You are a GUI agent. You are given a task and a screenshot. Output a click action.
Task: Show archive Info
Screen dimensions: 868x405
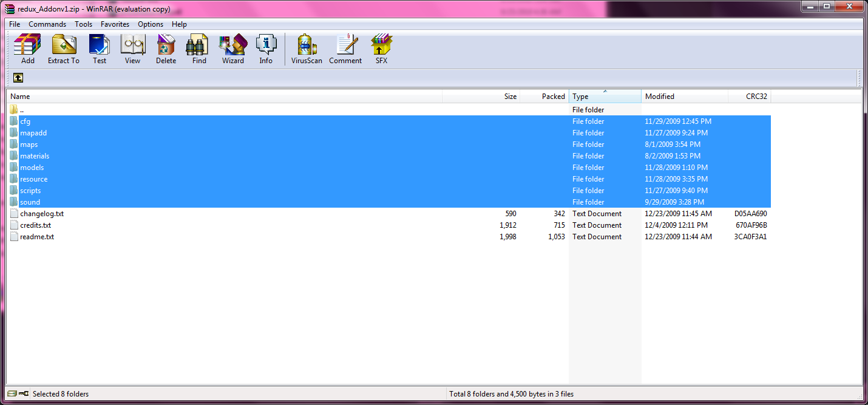(266, 49)
